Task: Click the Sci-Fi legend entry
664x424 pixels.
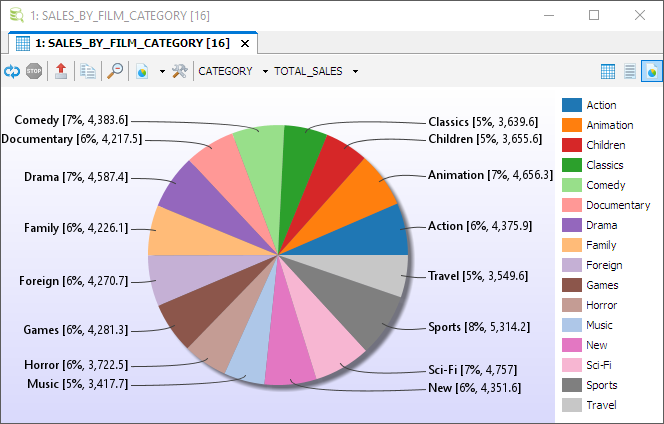Action: 601,365
